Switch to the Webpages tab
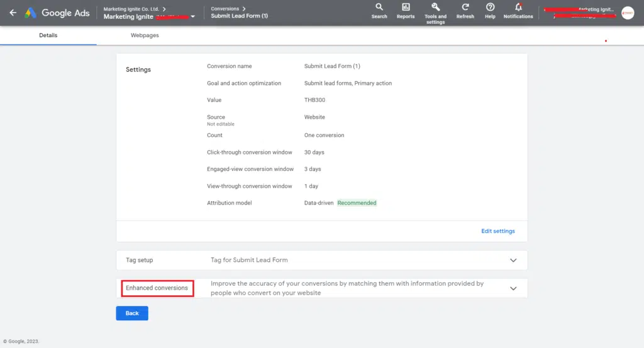 tap(145, 35)
